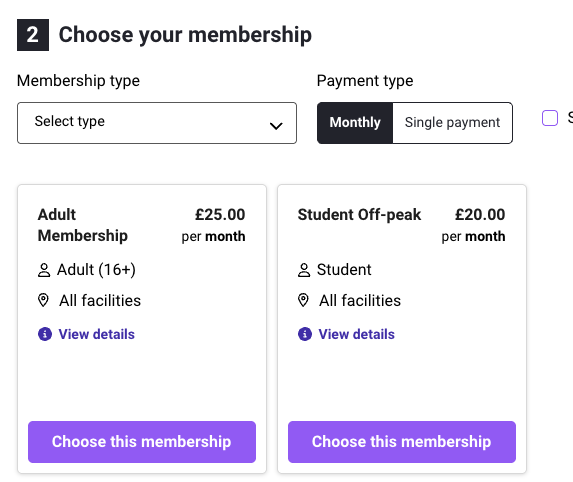This screenshot has width=573, height=482.
Task: Click the location pin in Student Off-peak card
Action: [x=303, y=300]
